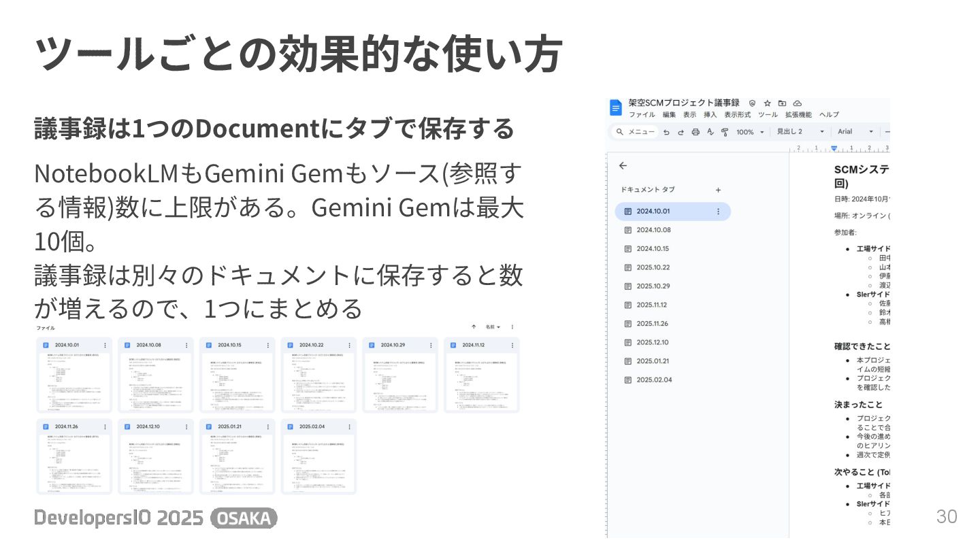
Task: Run the spell check toolbar icon
Action: tap(710, 132)
